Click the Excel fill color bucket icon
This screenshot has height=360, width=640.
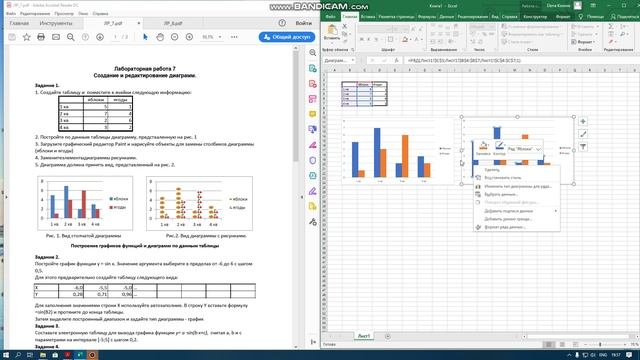point(405,40)
